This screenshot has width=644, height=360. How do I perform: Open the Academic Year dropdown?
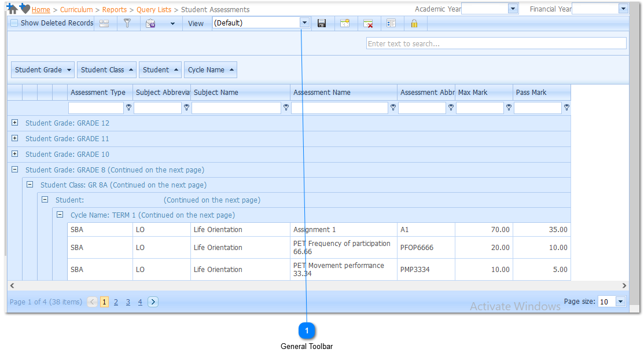pos(513,9)
